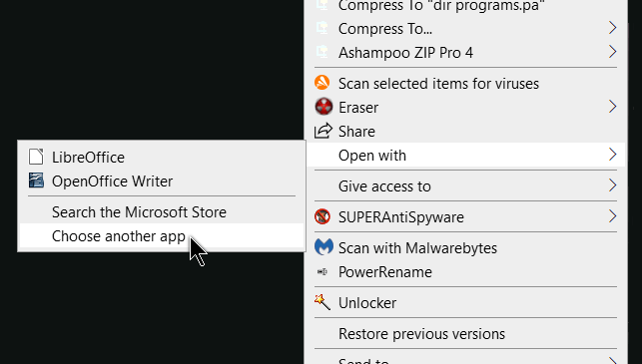
Task: Expand the Eraser submenu arrow
Action: [x=612, y=107]
